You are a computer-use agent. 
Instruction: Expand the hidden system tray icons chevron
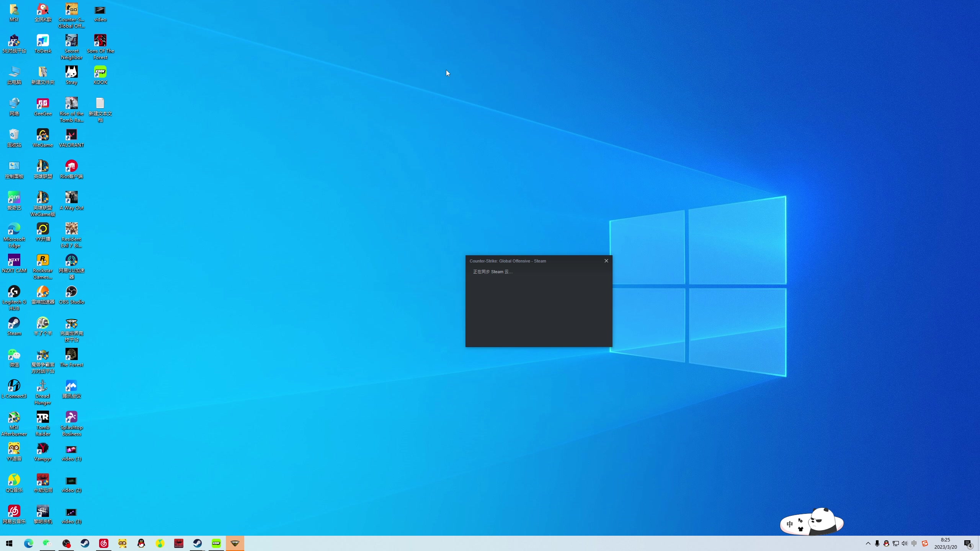(868, 543)
